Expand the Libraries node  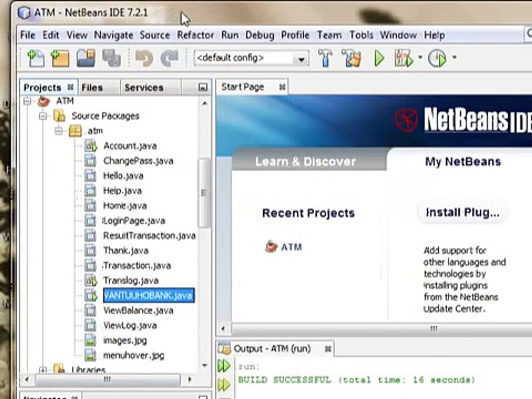42,369
